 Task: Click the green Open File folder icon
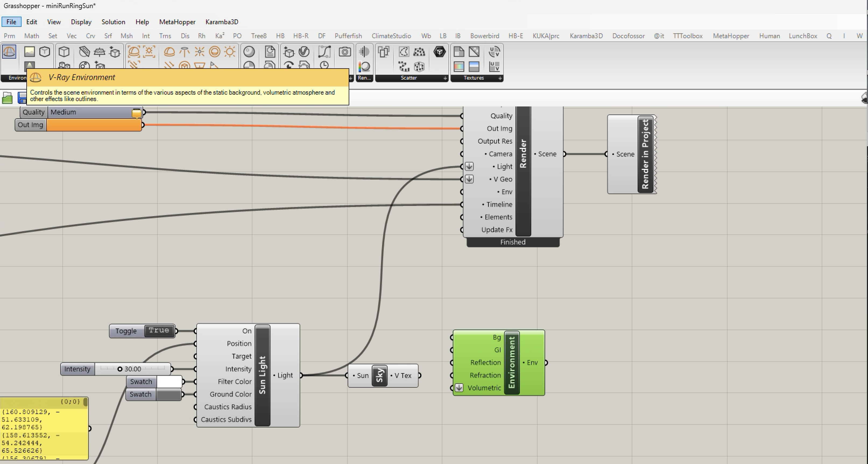click(7, 98)
